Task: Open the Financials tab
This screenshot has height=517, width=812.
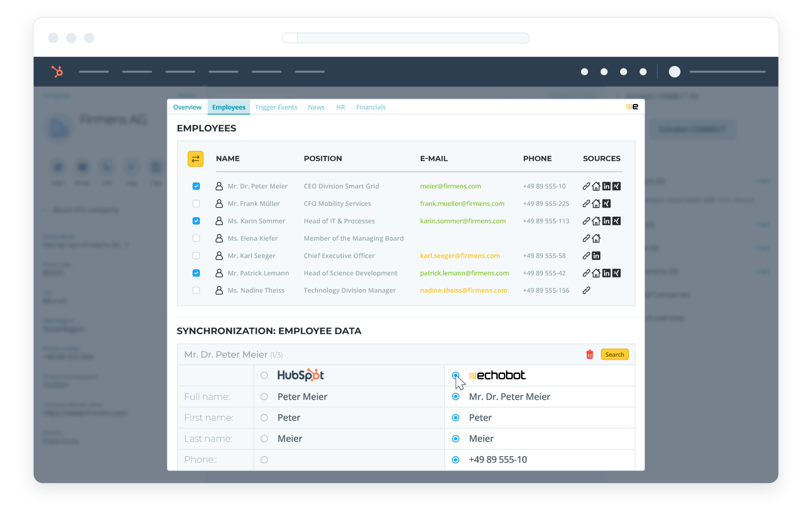Action: [370, 107]
